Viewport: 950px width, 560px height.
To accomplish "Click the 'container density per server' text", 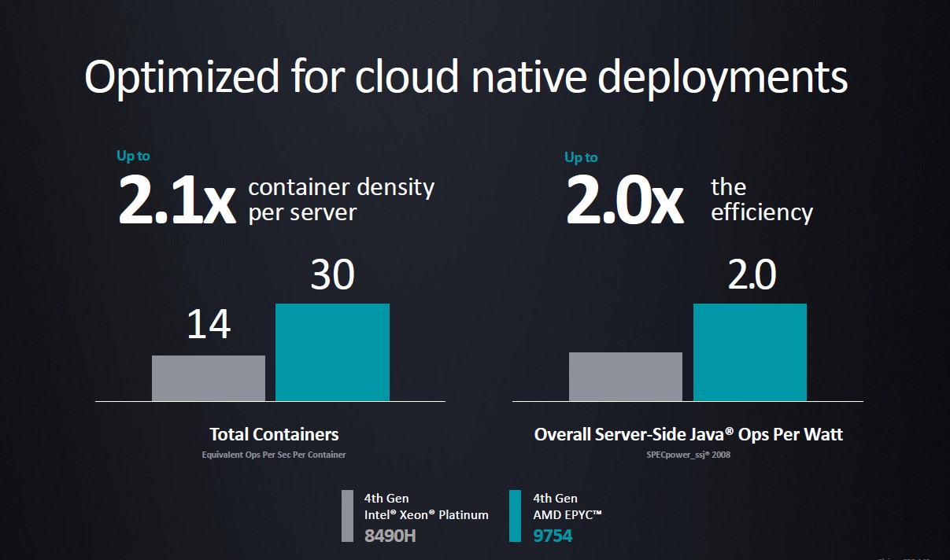I will click(x=341, y=200).
